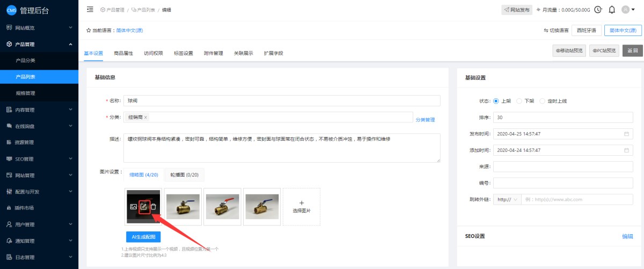Collapse the sidebar with the hamburger icon

[90, 10]
